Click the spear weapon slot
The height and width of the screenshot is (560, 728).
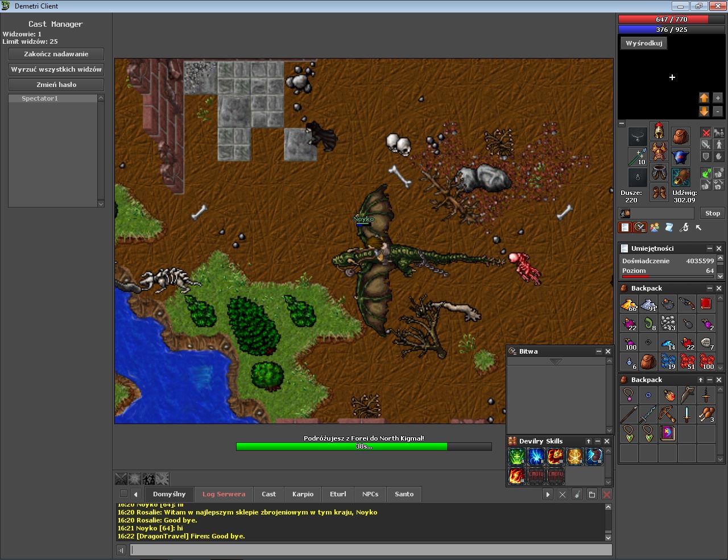(x=638, y=157)
